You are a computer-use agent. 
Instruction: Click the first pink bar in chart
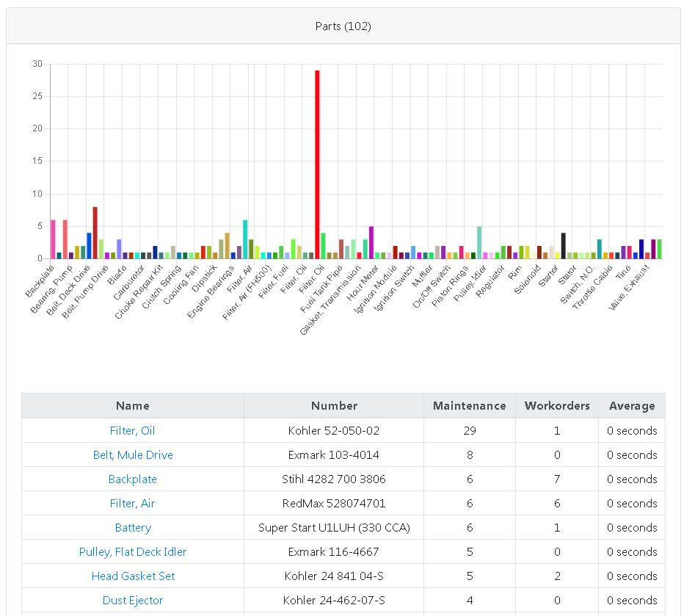click(53, 239)
